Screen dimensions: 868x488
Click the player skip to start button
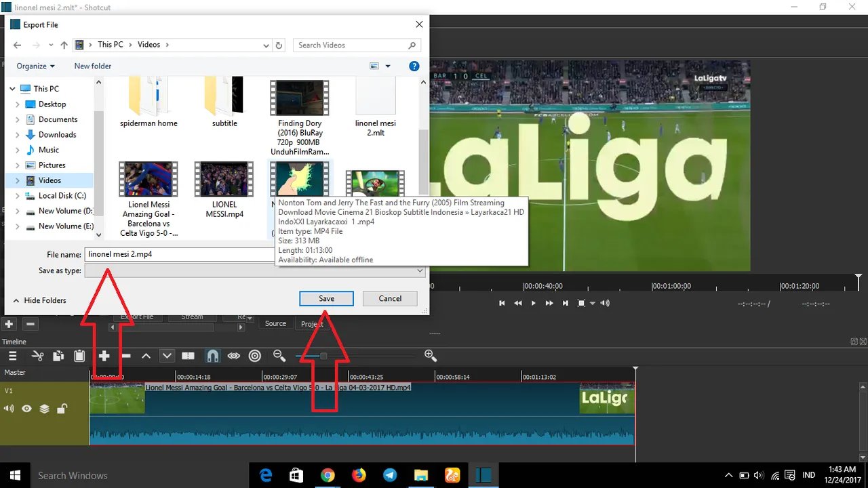point(502,303)
